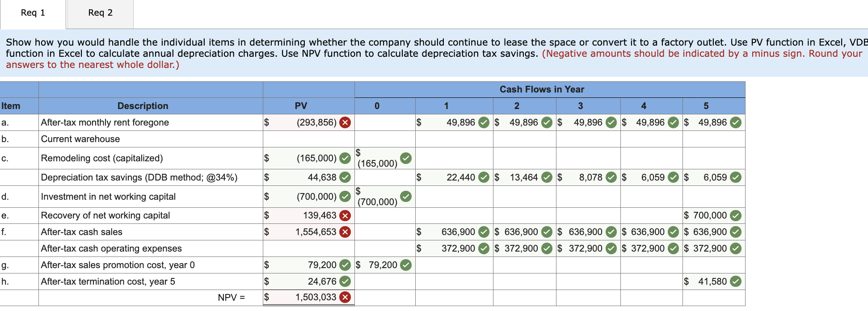Click the green check beside 24,676 termination PV

345,282
